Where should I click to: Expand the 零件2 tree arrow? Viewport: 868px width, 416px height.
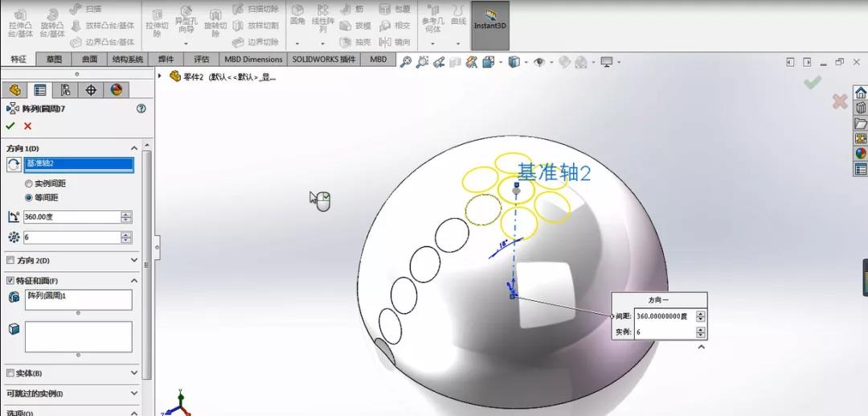tap(160, 76)
